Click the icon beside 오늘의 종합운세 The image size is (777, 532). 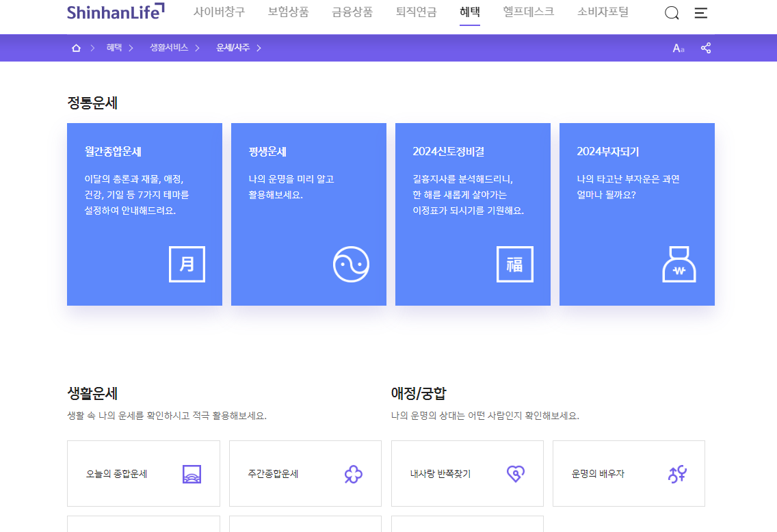(192, 474)
